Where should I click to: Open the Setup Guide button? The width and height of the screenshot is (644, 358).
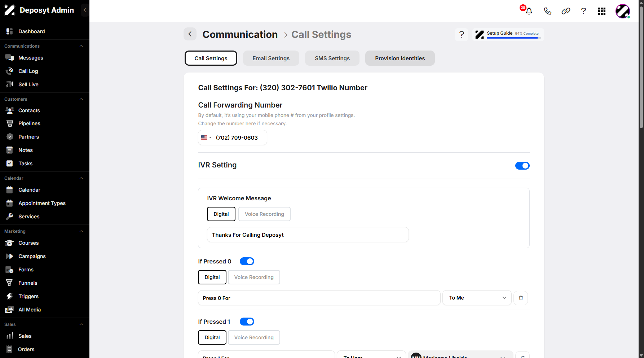tap(508, 35)
